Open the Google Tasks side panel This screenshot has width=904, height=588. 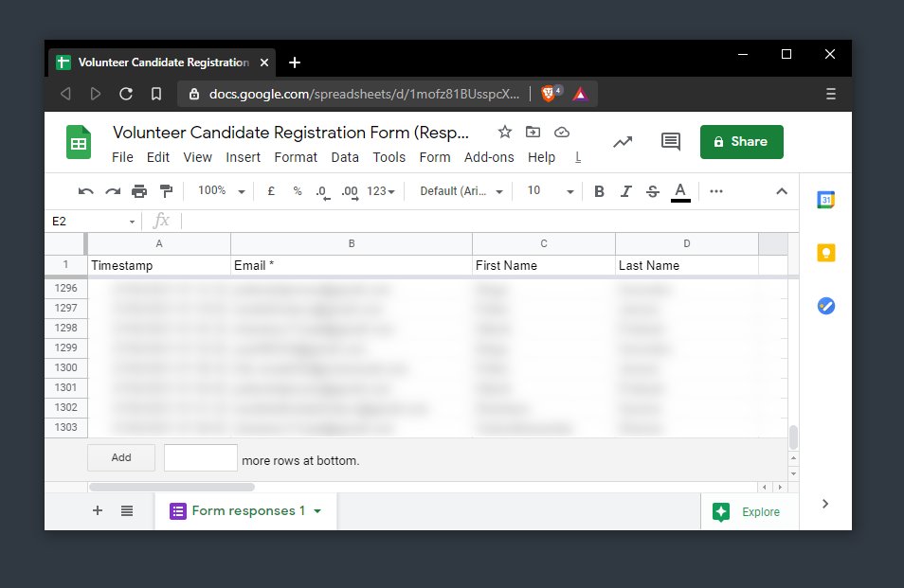825,306
